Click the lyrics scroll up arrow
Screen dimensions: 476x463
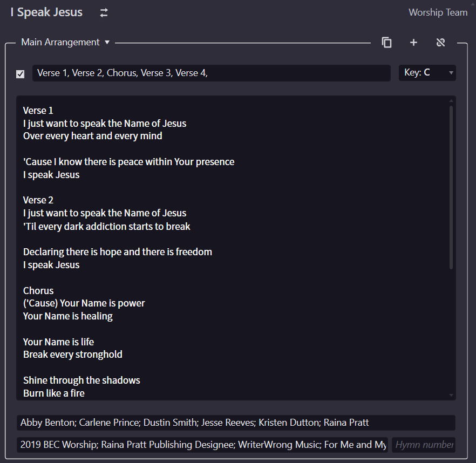coord(451,101)
